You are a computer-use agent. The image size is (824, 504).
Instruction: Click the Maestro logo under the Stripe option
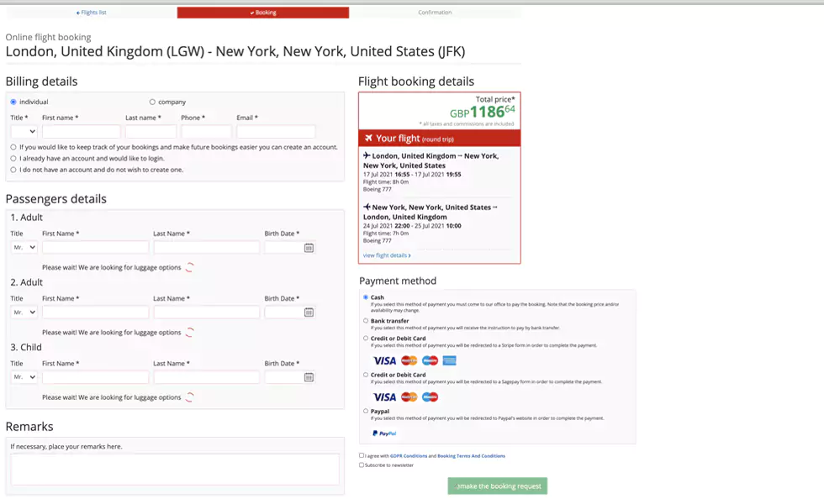point(429,360)
